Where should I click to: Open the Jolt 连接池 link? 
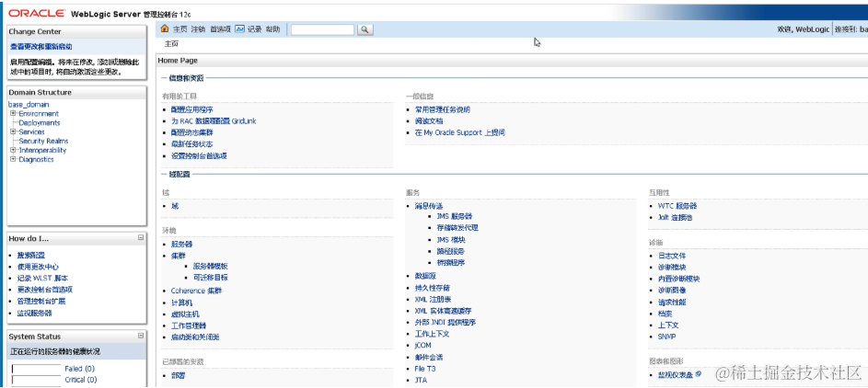[x=675, y=217]
